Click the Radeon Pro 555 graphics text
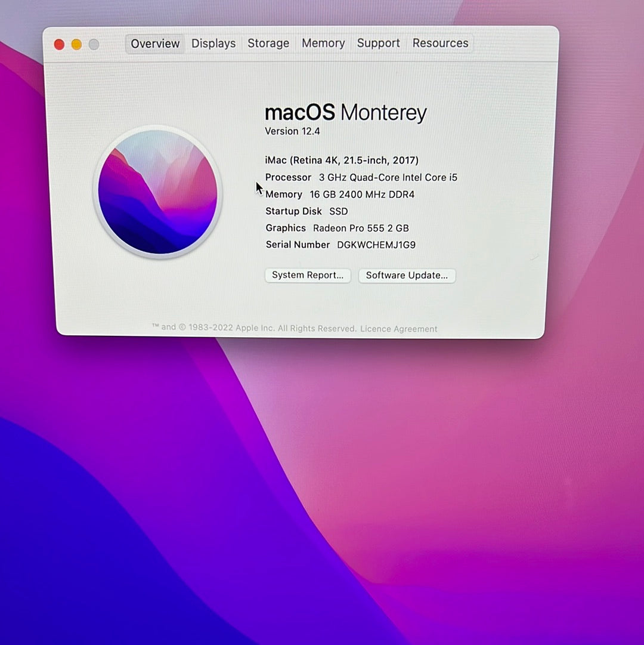The width and height of the screenshot is (644, 645). (361, 228)
